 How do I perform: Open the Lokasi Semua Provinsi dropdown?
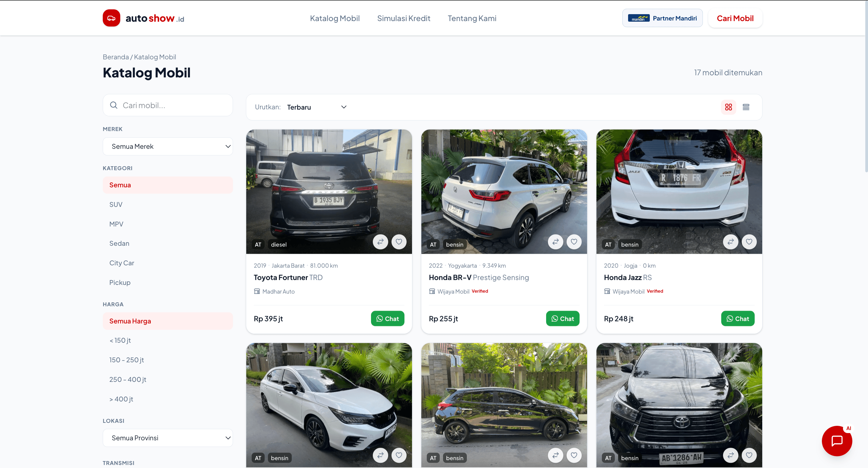168,438
